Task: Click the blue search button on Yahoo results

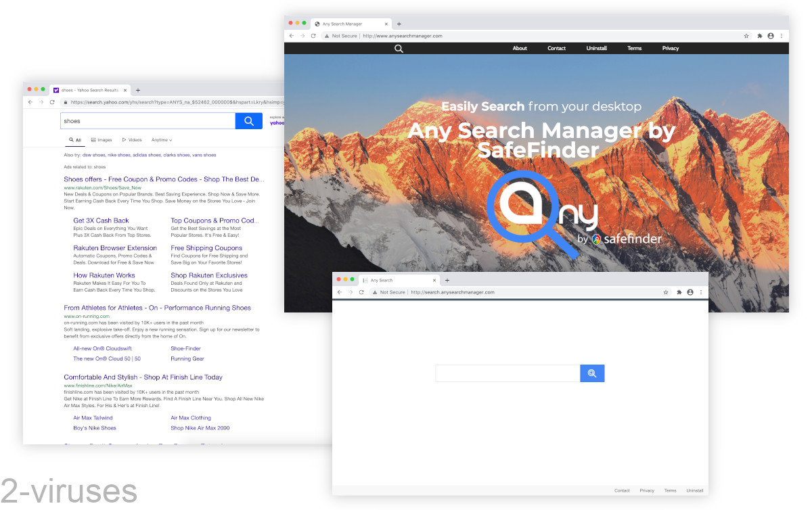Action: coord(248,120)
